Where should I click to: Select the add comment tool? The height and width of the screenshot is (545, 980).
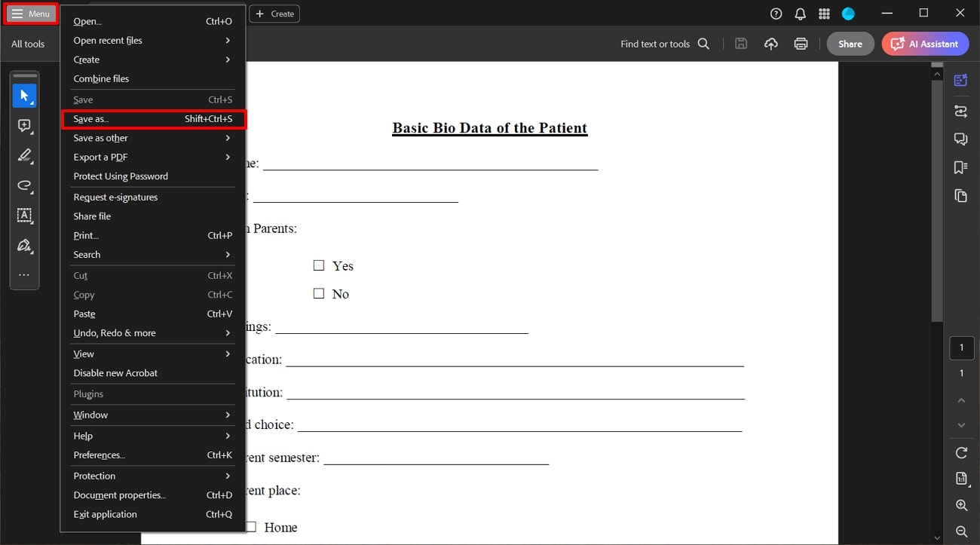pyautogui.click(x=24, y=126)
